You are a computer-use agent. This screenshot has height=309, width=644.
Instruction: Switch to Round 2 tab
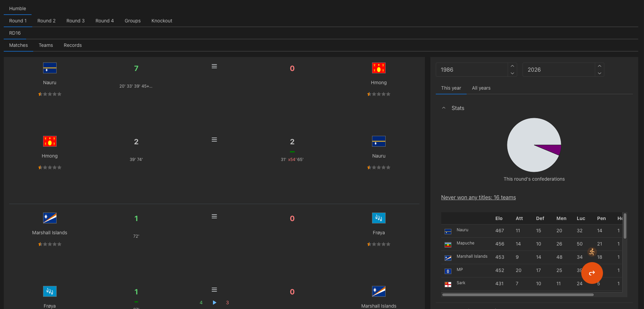coord(46,21)
